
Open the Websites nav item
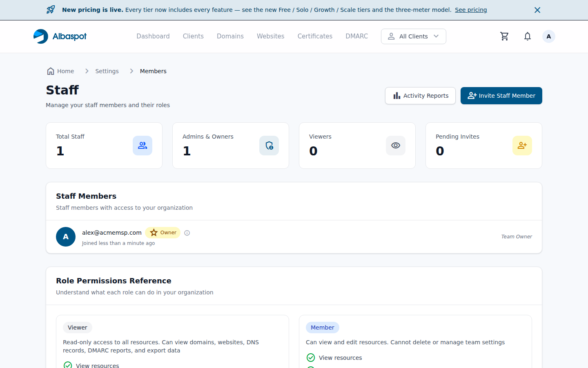pyautogui.click(x=270, y=36)
